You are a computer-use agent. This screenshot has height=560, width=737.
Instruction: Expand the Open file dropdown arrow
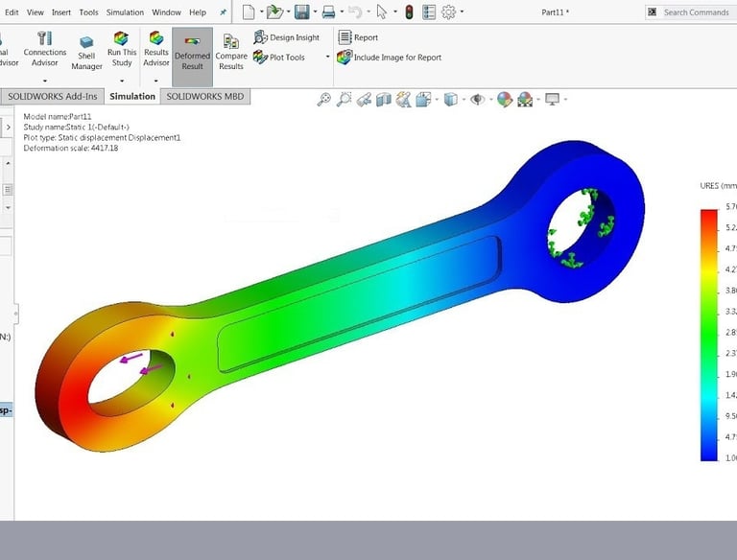point(288,12)
